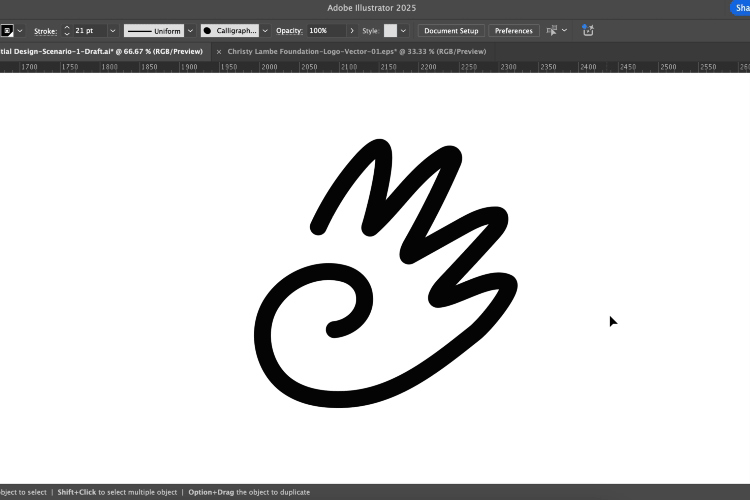Open dropdown next to stroke swatch icon
The image size is (750, 500).
(x=20, y=31)
